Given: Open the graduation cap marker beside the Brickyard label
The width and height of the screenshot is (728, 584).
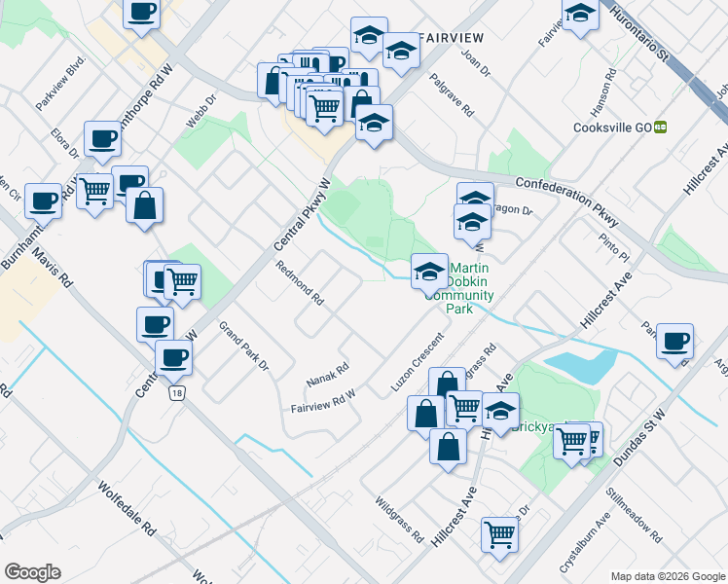Looking at the screenshot, I should tap(500, 413).
